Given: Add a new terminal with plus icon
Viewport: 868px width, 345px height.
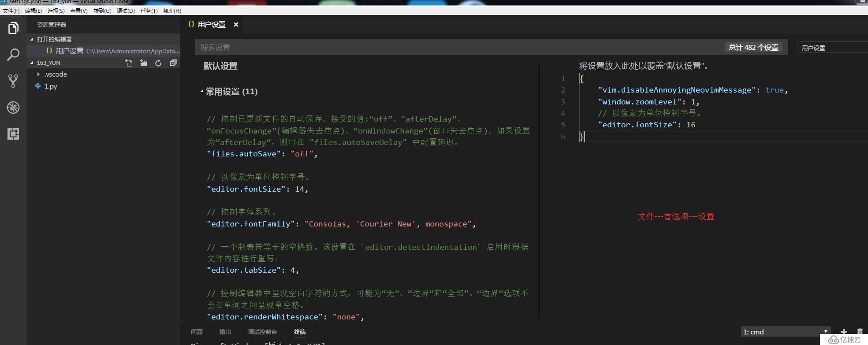Looking at the screenshot, I should click(843, 331).
